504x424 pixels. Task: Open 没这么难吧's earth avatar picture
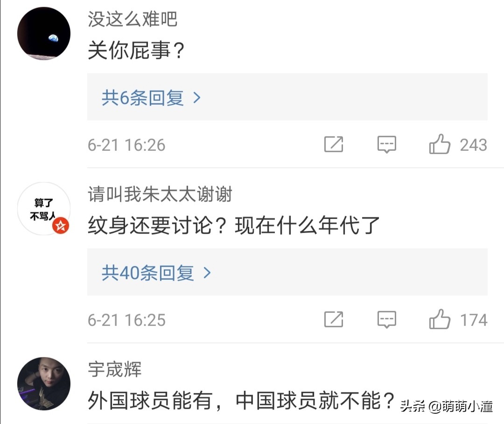tap(43, 33)
